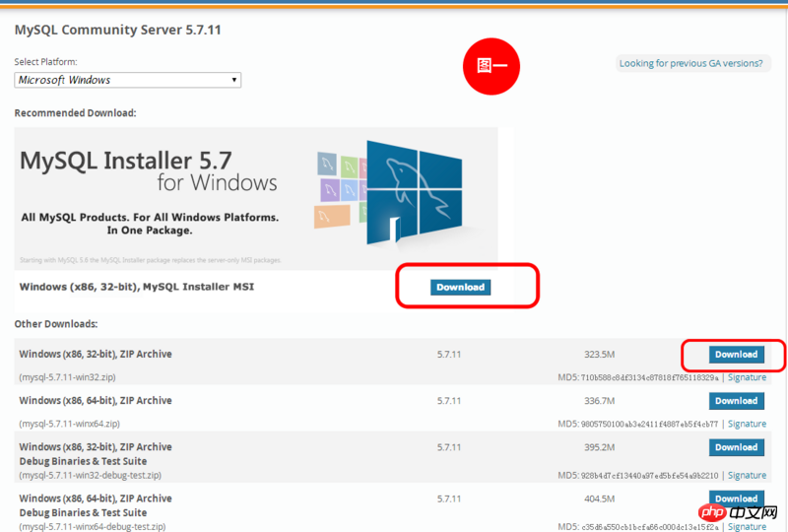Screen dimensions: 788x532
Task: Click the MySQL Installer 5.7 for Windows banner
Action: coord(256,199)
